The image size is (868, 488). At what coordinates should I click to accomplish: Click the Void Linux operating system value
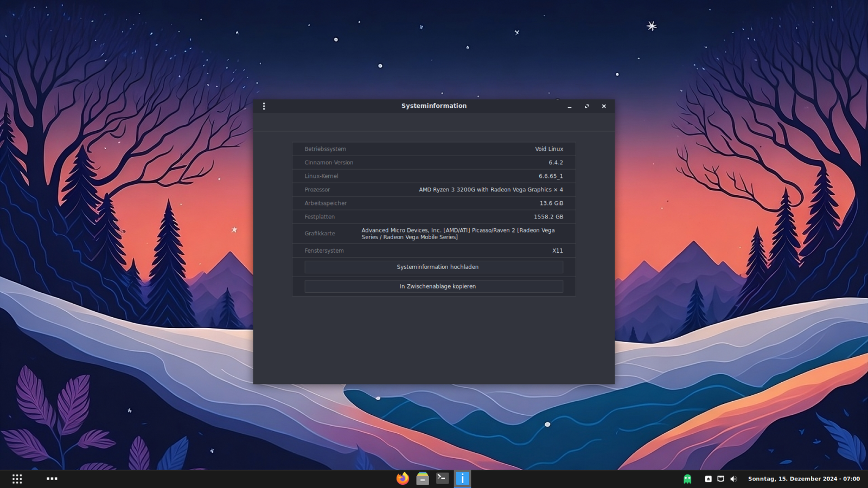[549, 149]
